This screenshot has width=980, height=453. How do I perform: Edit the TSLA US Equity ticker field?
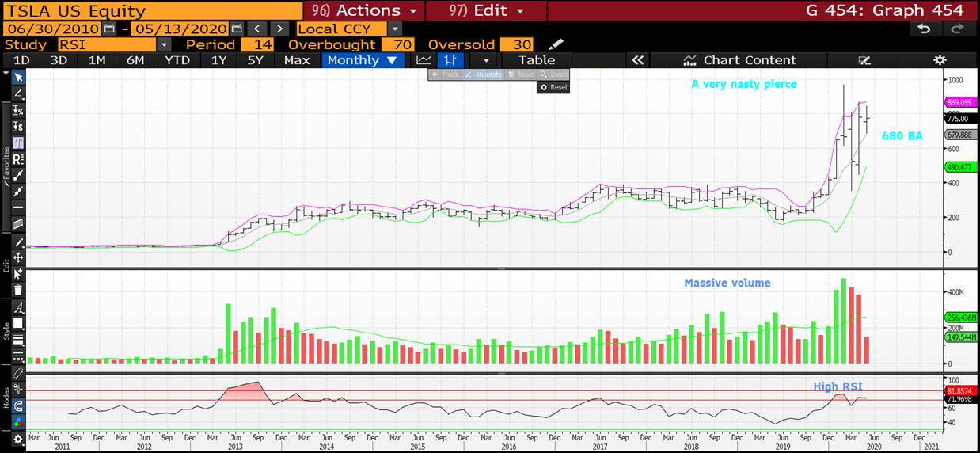(x=152, y=10)
